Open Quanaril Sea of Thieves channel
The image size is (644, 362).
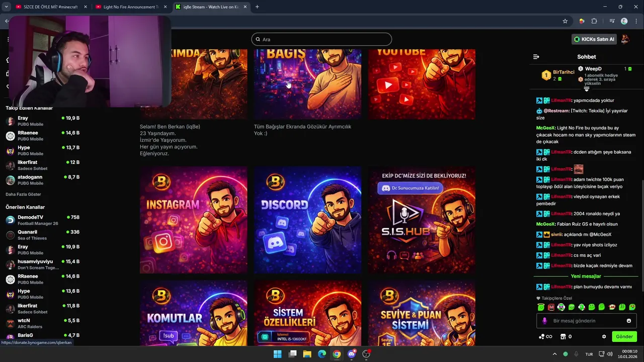(43, 235)
